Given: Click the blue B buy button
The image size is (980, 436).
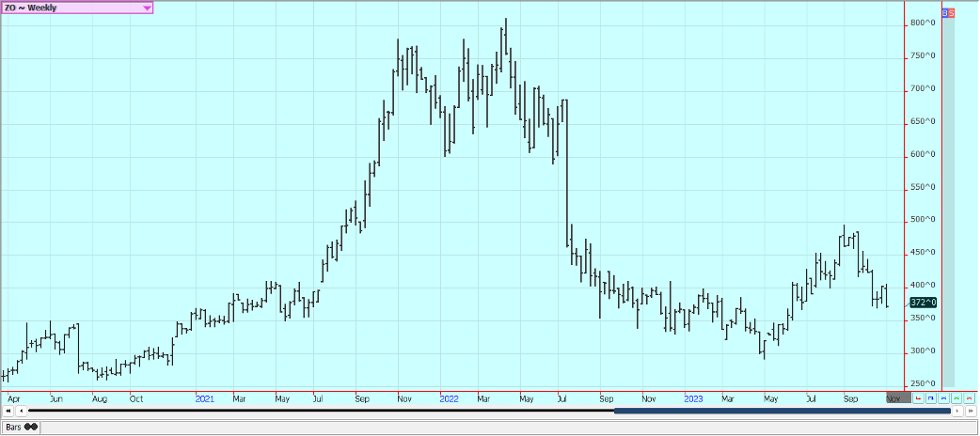Looking at the screenshot, I should point(945,12).
